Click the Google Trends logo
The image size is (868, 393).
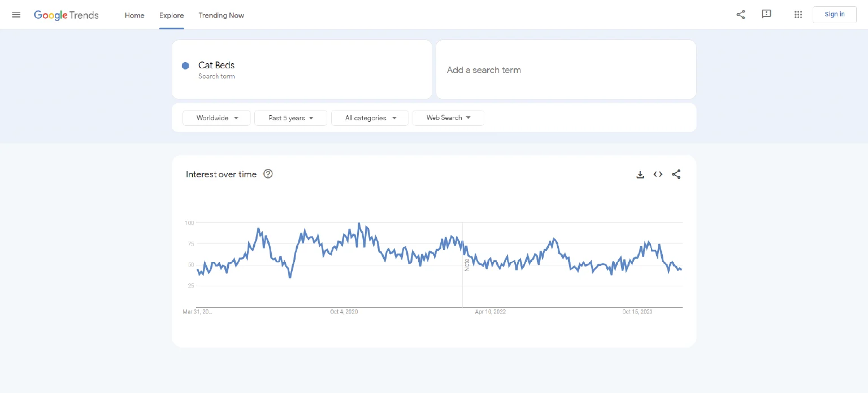pos(66,15)
